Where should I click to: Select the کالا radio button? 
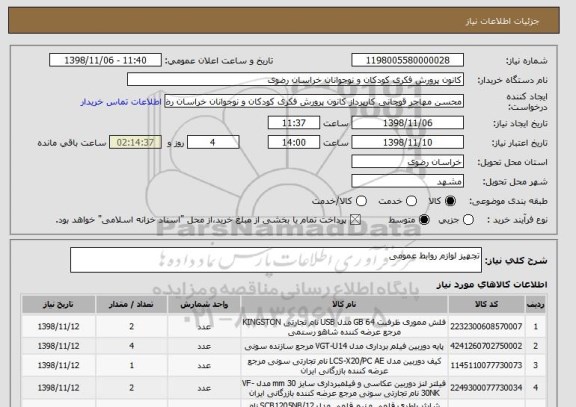click(450, 201)
